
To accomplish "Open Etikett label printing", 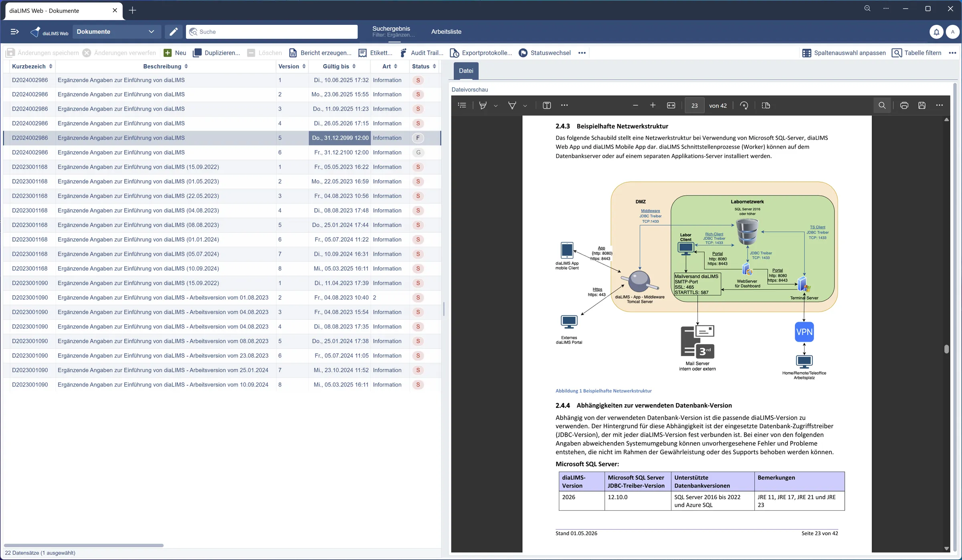I will tap(376, 53).
